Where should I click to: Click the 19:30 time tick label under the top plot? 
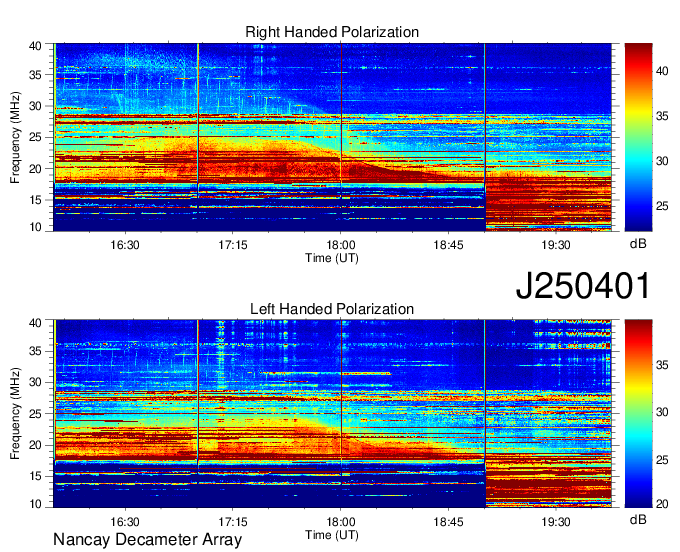point(556,245)
